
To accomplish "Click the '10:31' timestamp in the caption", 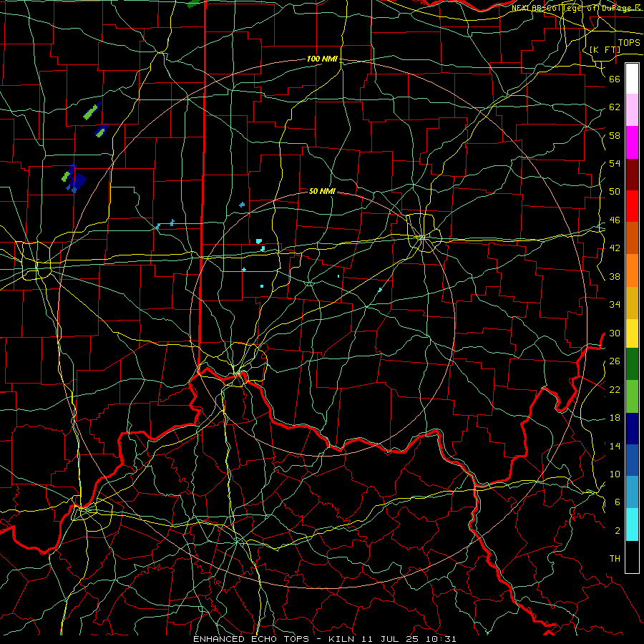I will (x=441, y=639).
